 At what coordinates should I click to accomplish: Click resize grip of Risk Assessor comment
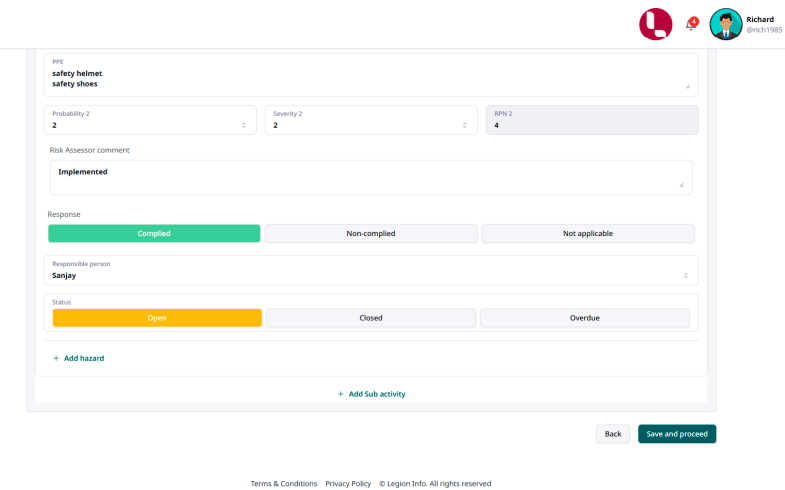tap(681, 184)
